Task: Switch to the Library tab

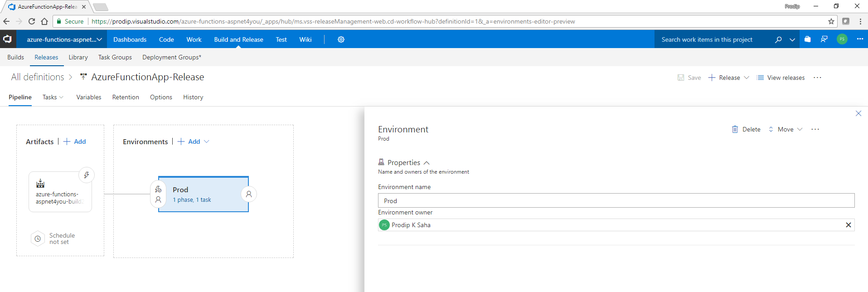Action: (x=78, y=57)
